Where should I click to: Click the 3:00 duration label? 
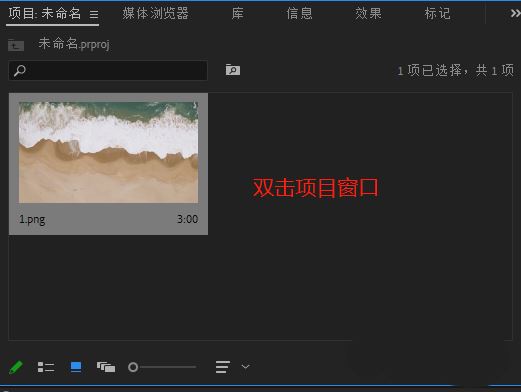pos(187,219)
